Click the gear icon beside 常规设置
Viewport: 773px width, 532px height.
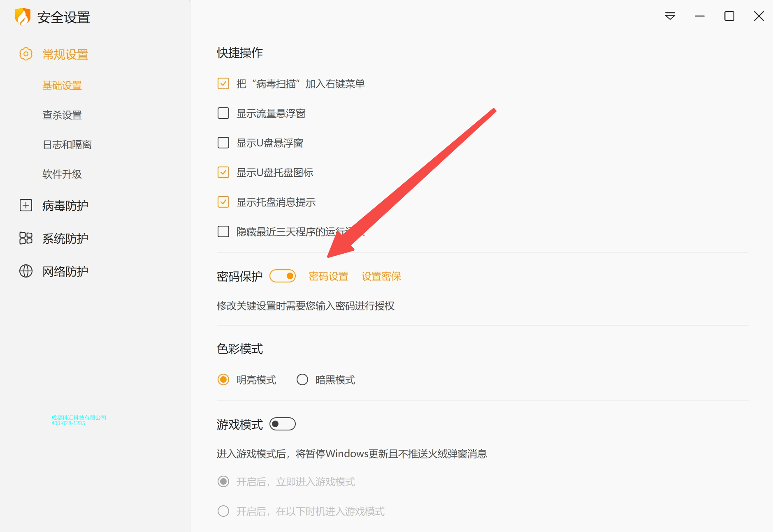(26, 54)
